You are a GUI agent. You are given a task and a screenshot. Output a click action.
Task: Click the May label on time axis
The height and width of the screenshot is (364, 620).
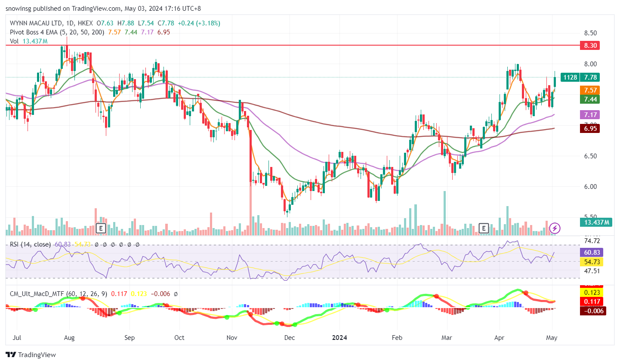click(552, 338)
